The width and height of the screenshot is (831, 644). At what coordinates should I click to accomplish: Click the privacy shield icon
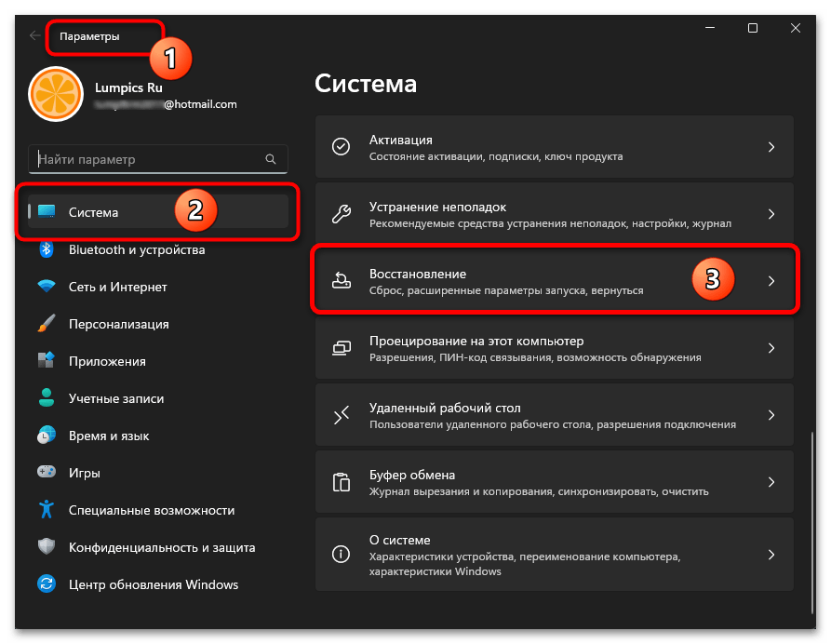tap(47, 546)
